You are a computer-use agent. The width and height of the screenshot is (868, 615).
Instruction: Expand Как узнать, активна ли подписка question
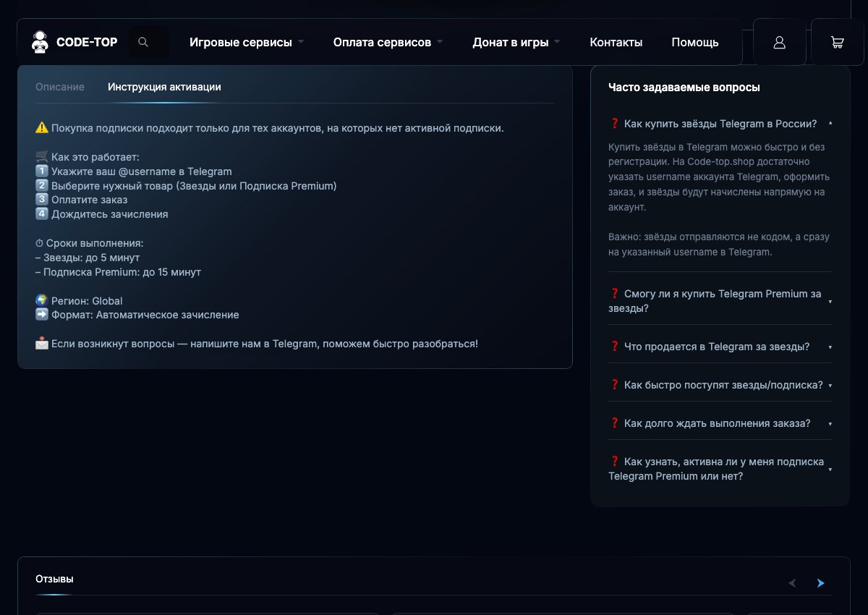click(720, 469)
